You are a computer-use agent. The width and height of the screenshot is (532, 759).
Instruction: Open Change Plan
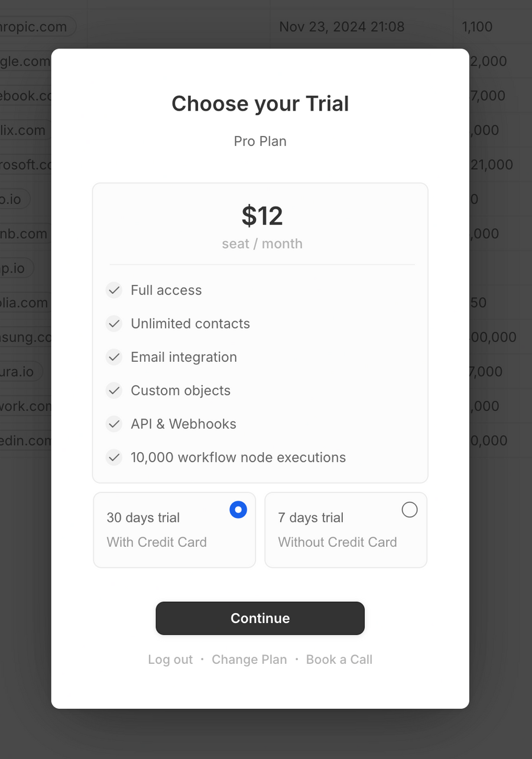click(249, 659)
